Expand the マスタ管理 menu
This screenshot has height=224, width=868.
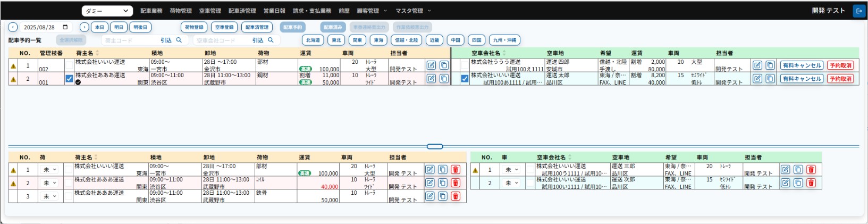pos(413,11)
